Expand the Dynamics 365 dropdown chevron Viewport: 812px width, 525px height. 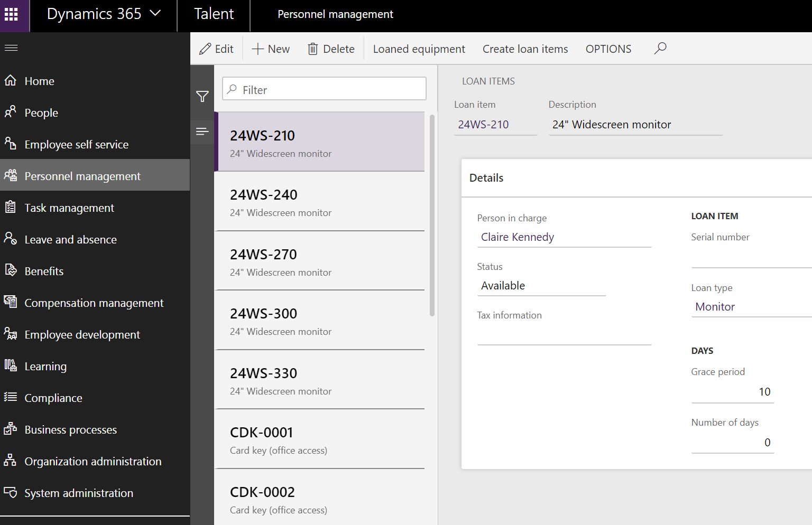(x=155, y=14)
